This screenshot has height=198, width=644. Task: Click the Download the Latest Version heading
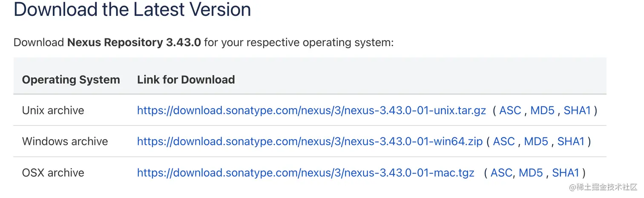(132, 9)
